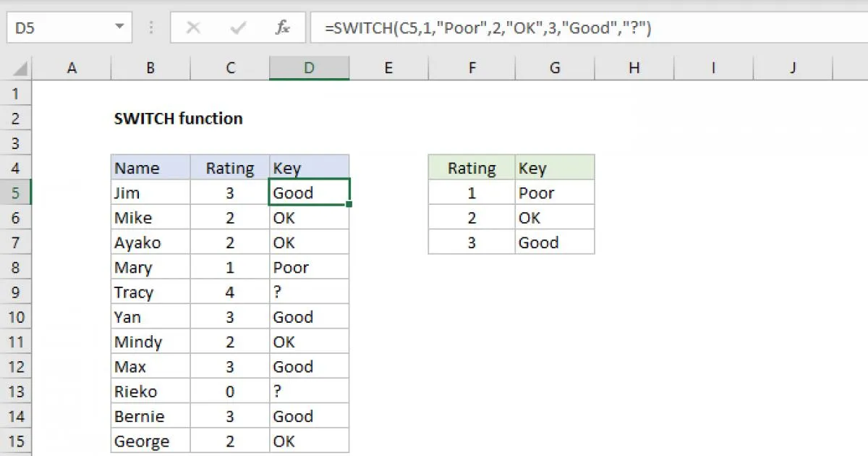Click the Select All corner triangle
Image resolution: width=868 pixels, height=456 pixels.
20,69
